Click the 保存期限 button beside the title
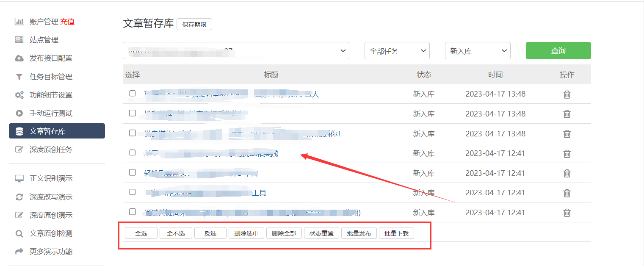Viewport: 644px width, 266px height. 194,25
